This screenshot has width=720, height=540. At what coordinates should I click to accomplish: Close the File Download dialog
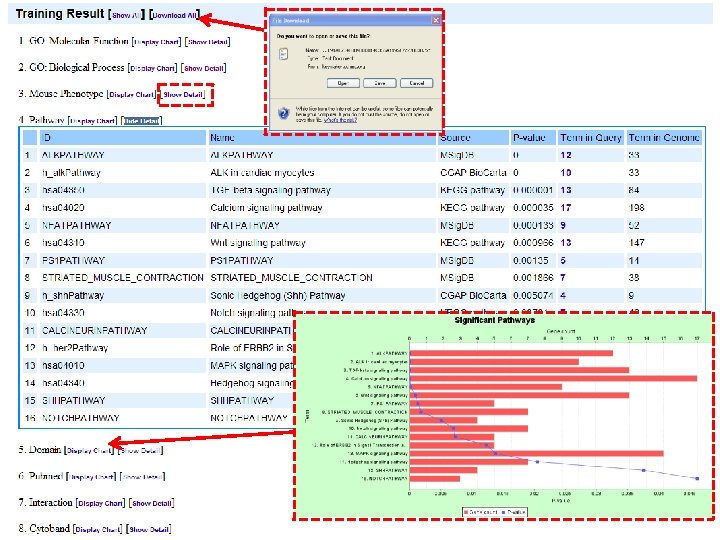coord(436,20)
